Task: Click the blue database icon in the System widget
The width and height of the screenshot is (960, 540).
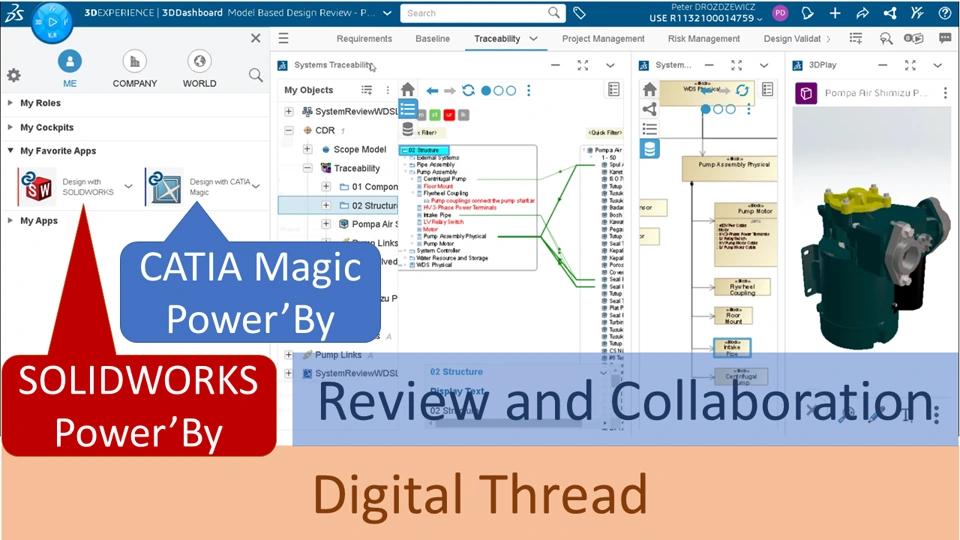Action: 650,148
